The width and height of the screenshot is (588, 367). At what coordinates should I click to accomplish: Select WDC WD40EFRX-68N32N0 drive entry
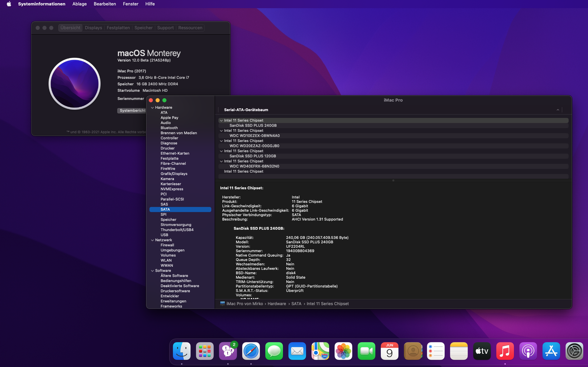[254, 167]
